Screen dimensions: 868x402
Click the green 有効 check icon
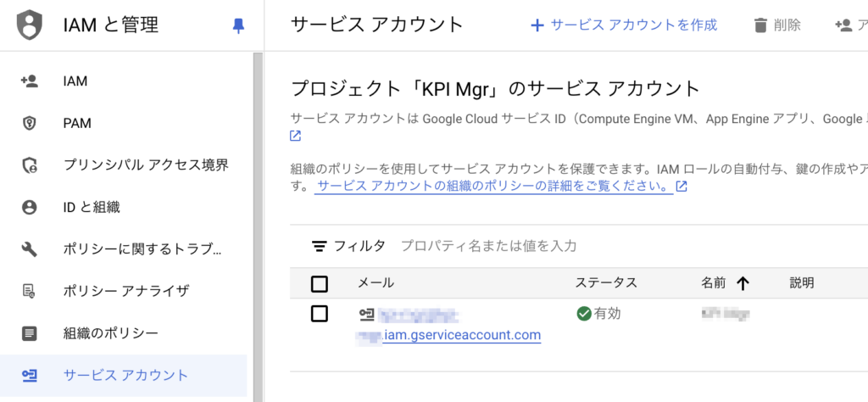pos(583,314)
